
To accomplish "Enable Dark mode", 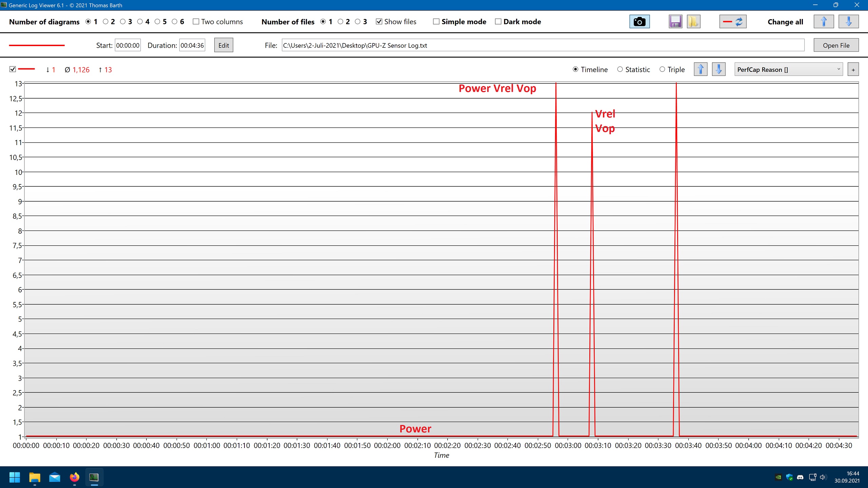I will pyautogui.click(x=498, y=22).
